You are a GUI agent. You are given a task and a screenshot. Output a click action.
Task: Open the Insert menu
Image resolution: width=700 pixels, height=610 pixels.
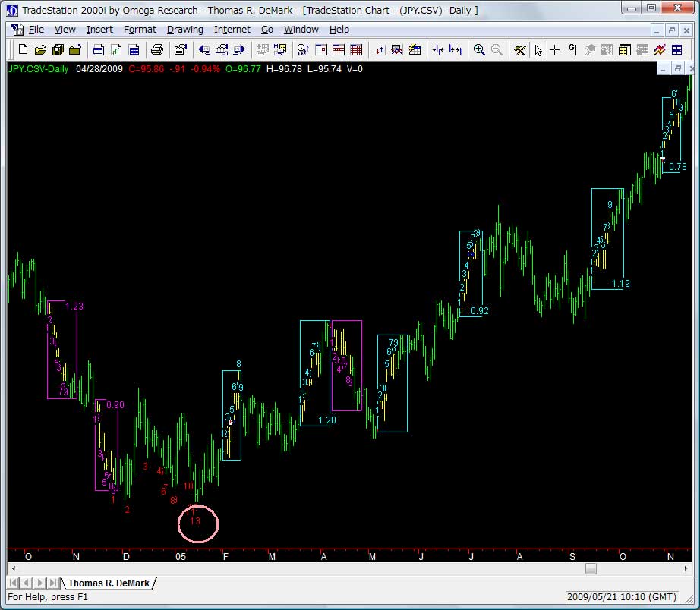(x=99, y=30)
